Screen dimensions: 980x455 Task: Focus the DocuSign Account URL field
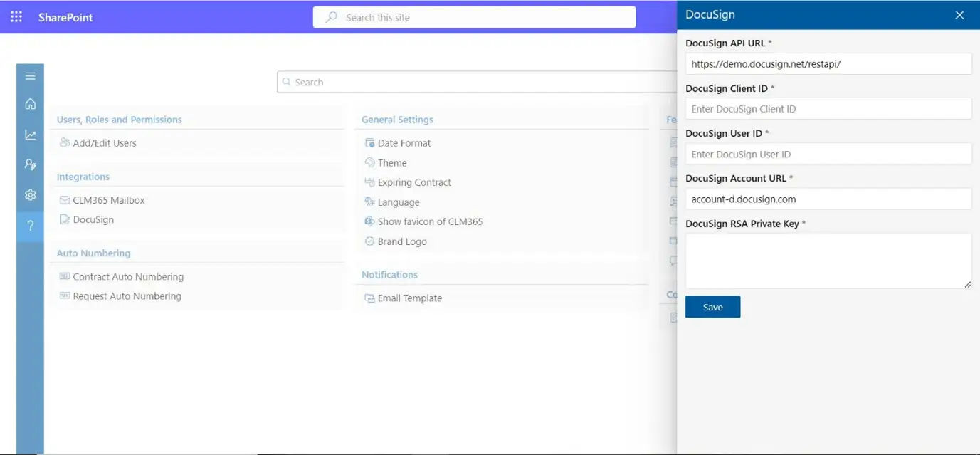coord(828,199)
